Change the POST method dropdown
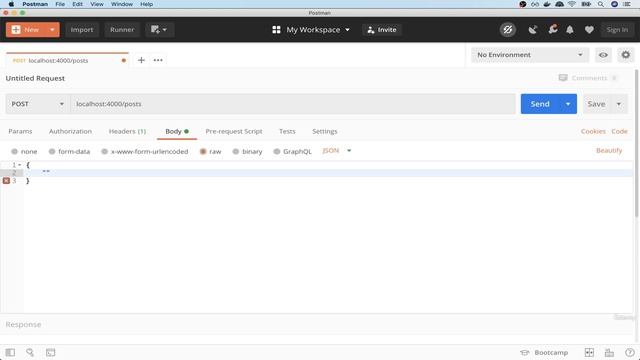This screenshot has height=360, width=640. pos(38,104)
